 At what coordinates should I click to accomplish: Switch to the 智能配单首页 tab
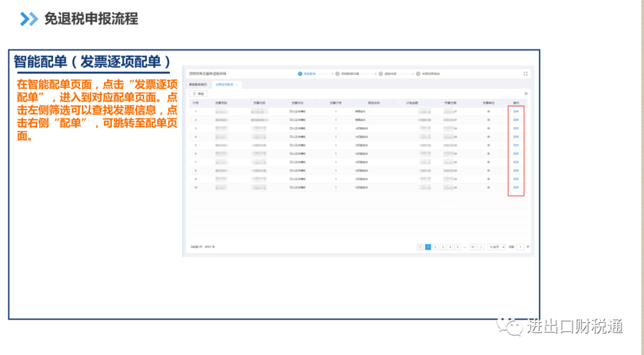(198, 85)
